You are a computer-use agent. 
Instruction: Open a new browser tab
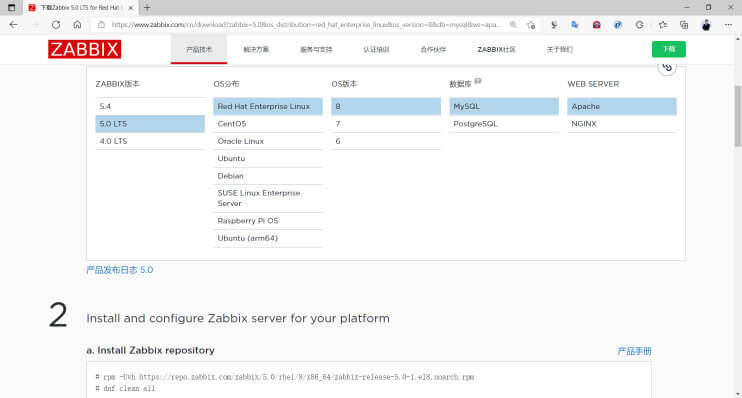(x=147, y=8)
